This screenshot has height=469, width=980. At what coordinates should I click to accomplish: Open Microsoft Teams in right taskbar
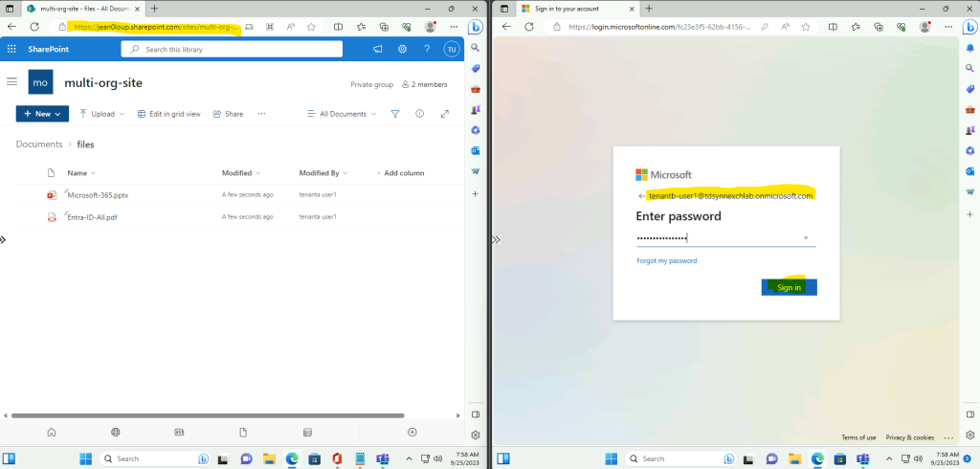(x=862, y=458)
